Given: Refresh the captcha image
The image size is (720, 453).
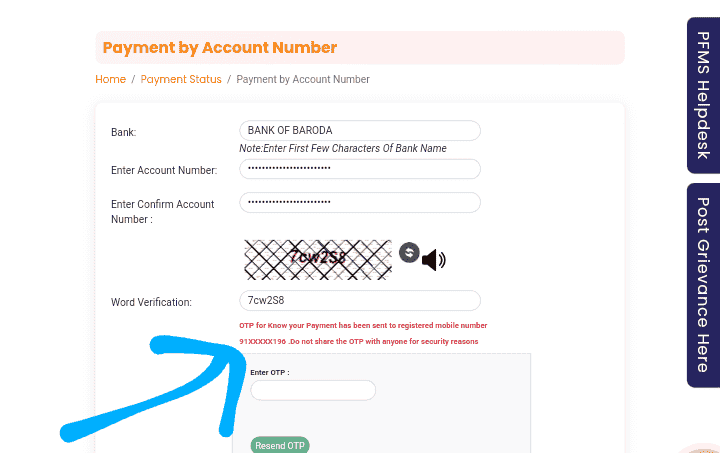Looking at the screenshot, I should (409, 252).
